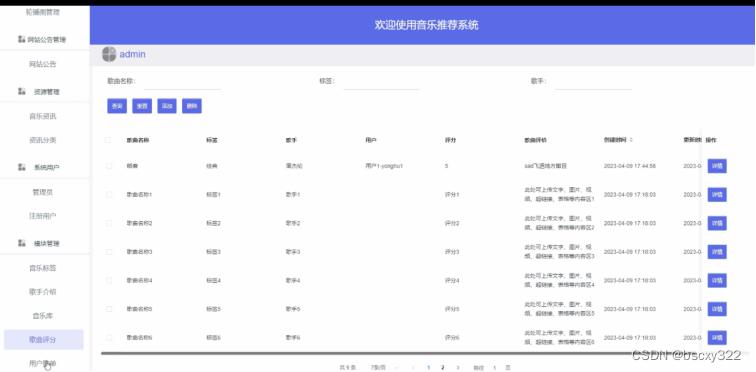This screenshot has height=372, width=756.
Task: Focus the 歌曲名称 search input
Action: click(x=183, y=82)
